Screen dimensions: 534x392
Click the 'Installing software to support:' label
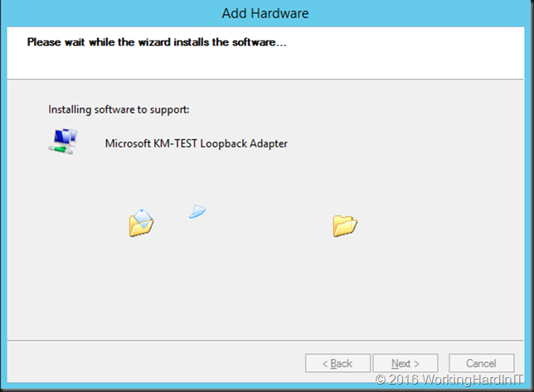[119, 109]
